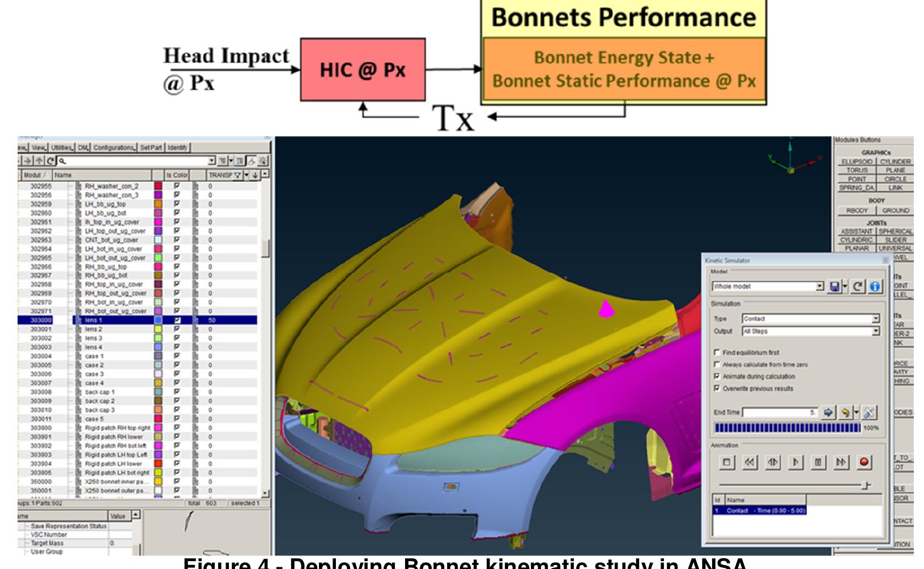
Task: Click the red record animation button
Action: [864, 462]
